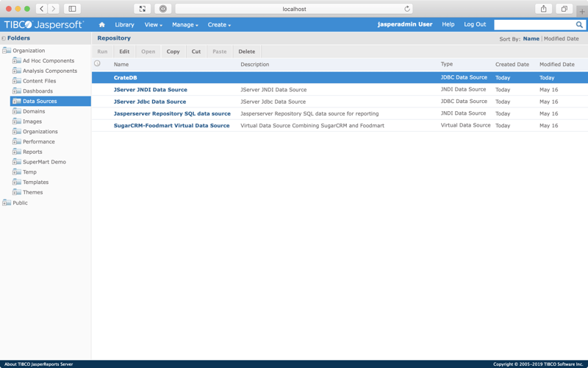Go to the Jaspersoft home icon
Viewport: 588px width, 368px height.
point(101,25)
